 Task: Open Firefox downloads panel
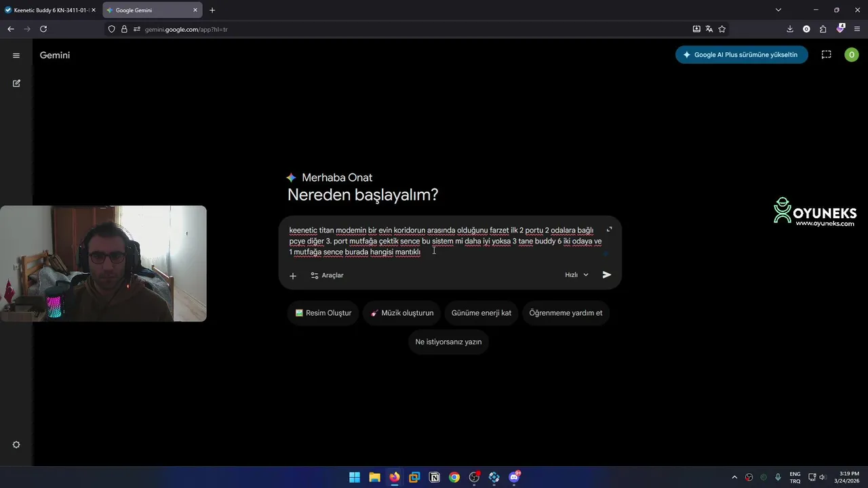(x=790, y=29)
